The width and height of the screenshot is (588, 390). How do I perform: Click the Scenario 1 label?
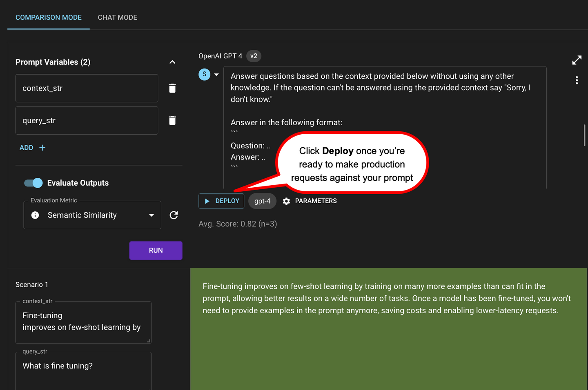tap(32, 285)
